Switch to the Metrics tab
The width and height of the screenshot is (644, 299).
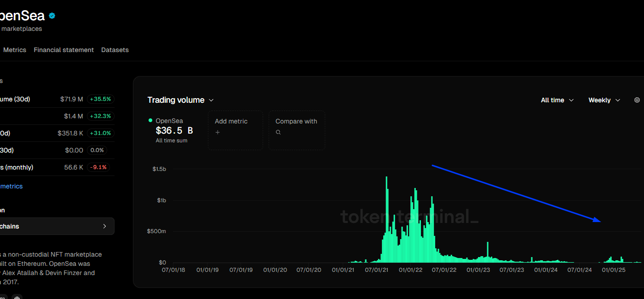point(15,50)
